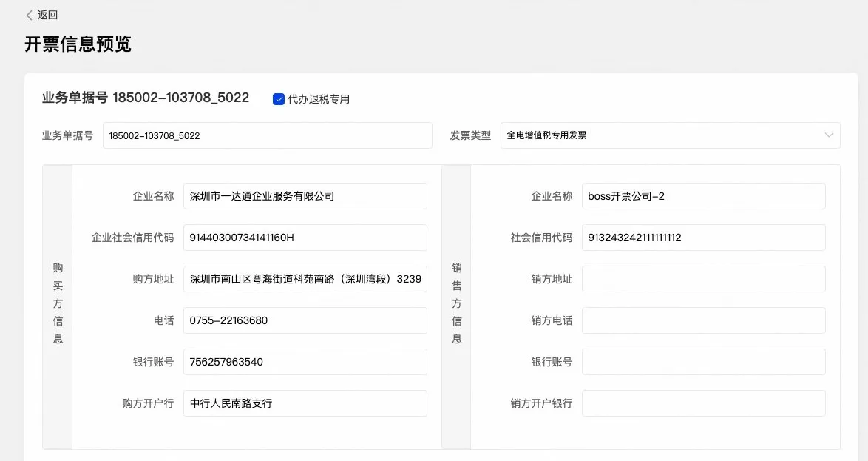This screenshot has width=868, height=461.
Task: Click the 返回 link
Action: pos(47,15)
